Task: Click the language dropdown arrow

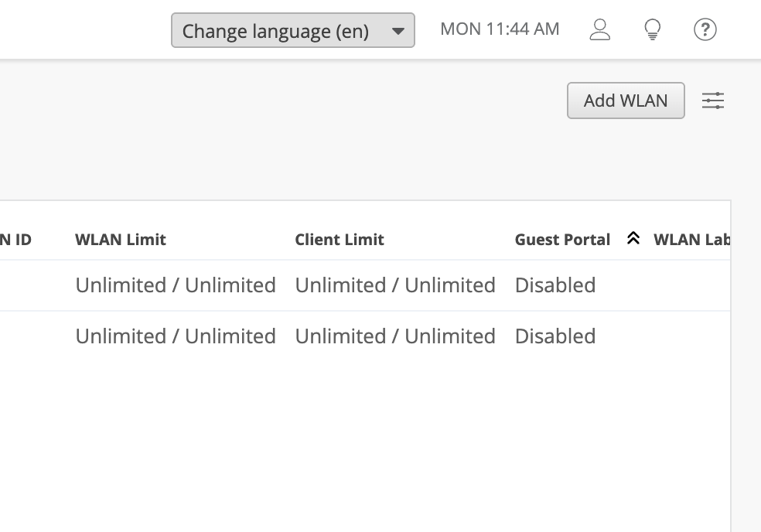Action: pyautogui.click(x=398, y=31)
